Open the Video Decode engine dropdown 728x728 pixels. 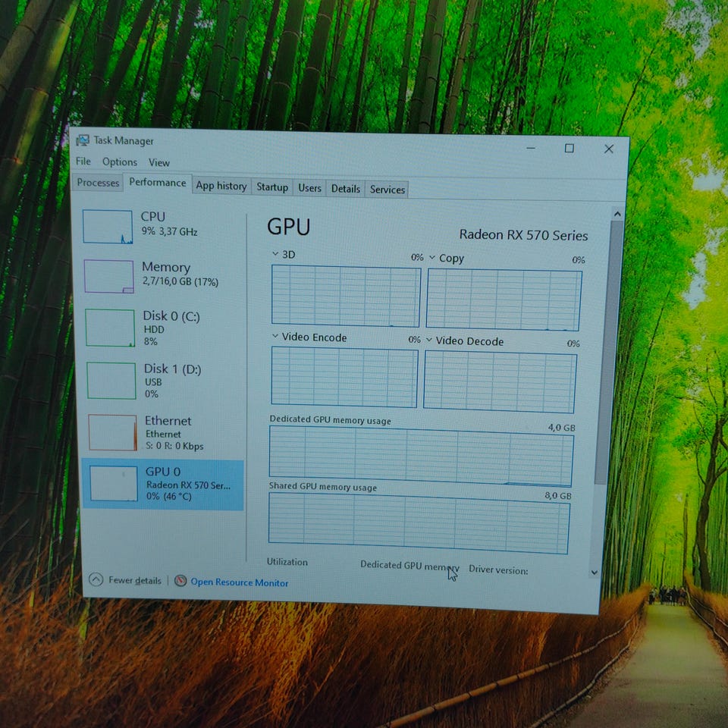[429, 340]
